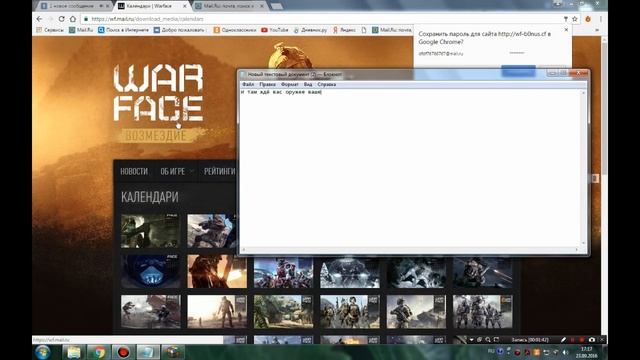The height and width of the screenshot is (360, 640).
Task: Expand the recorder bar dropdown arrow
Action: tap(471, 340)
